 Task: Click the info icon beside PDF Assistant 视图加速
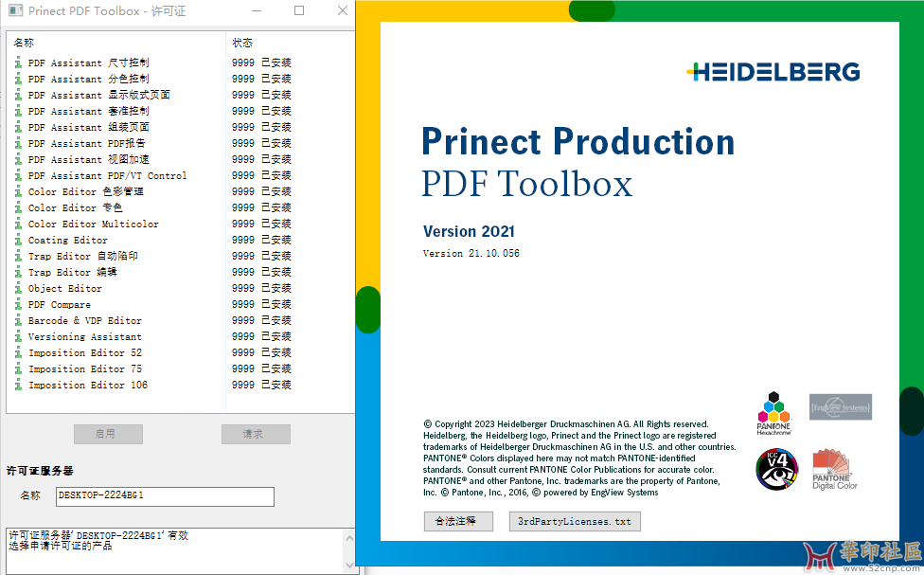pos(18,159)
